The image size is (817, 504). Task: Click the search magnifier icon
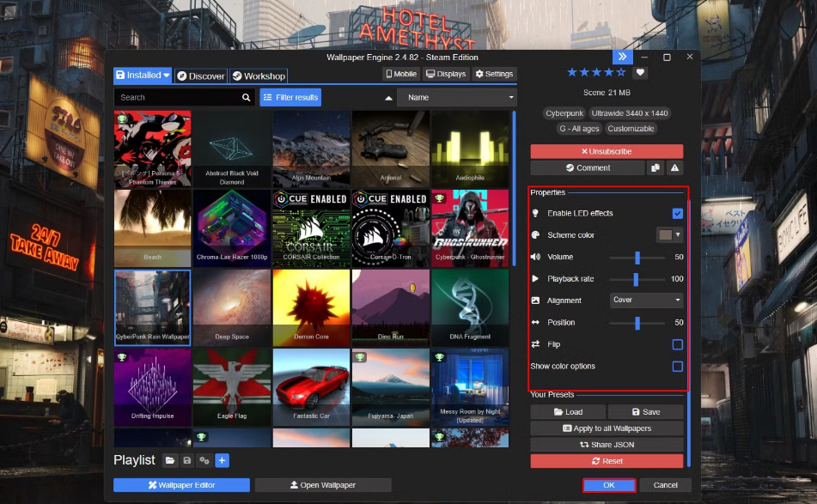(x=246, y=97)
